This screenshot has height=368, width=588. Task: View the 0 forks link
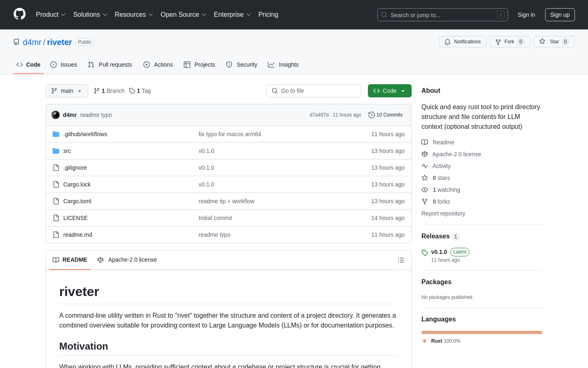[436, 202]
